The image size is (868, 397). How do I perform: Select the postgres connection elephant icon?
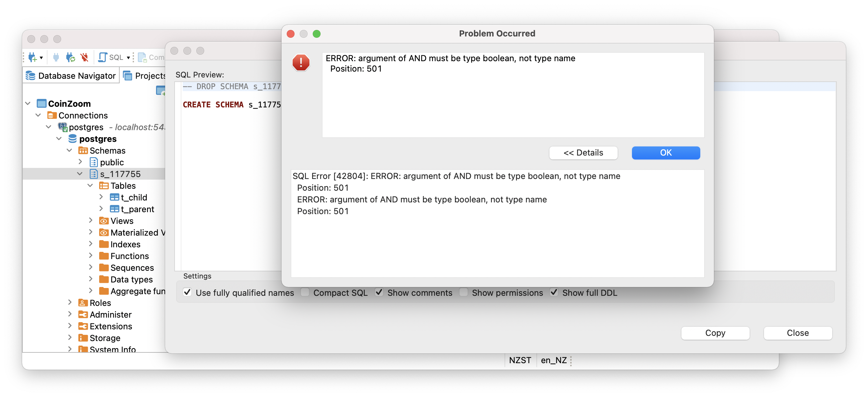[63, 127]
